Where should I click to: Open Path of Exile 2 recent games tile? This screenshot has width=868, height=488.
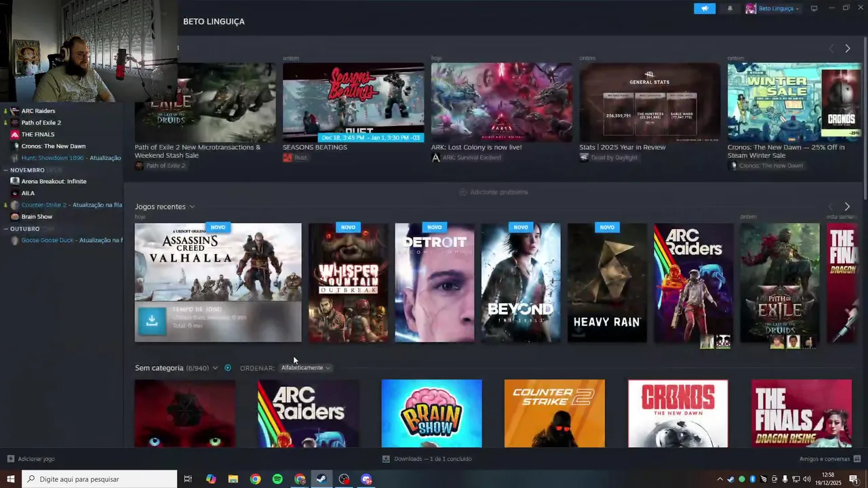(x=780, y=283)
